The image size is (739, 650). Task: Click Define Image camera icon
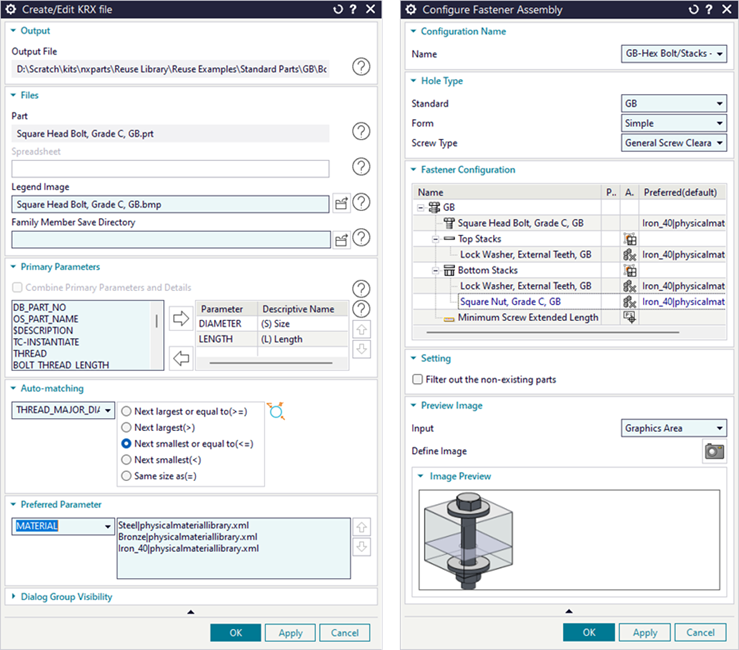pyautogui.click(x=714, y=452)
